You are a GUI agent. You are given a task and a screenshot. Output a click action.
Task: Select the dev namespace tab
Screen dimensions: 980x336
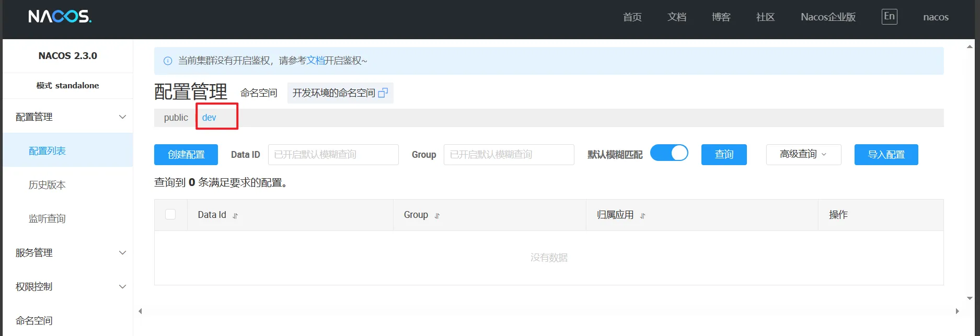pos(209,118)
